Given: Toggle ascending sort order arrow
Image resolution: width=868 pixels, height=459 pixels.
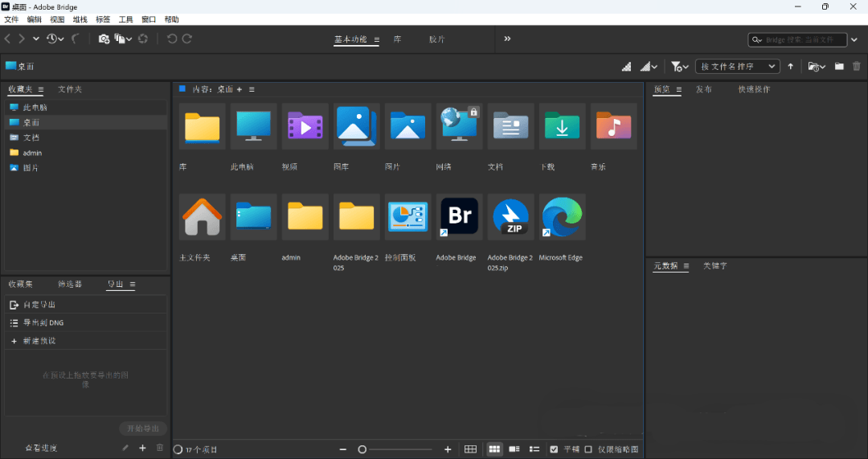Looking at the screenshot, I should (791, 67).
